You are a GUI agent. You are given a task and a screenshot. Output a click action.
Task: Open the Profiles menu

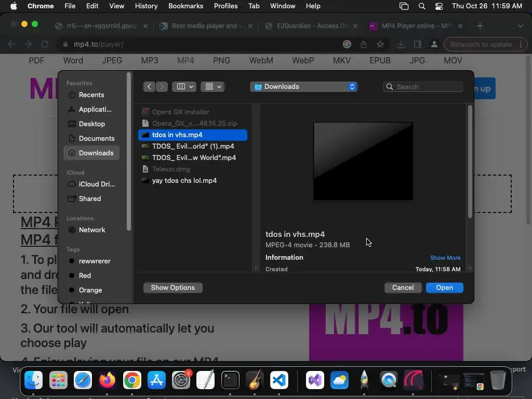(x=225, y=6)
